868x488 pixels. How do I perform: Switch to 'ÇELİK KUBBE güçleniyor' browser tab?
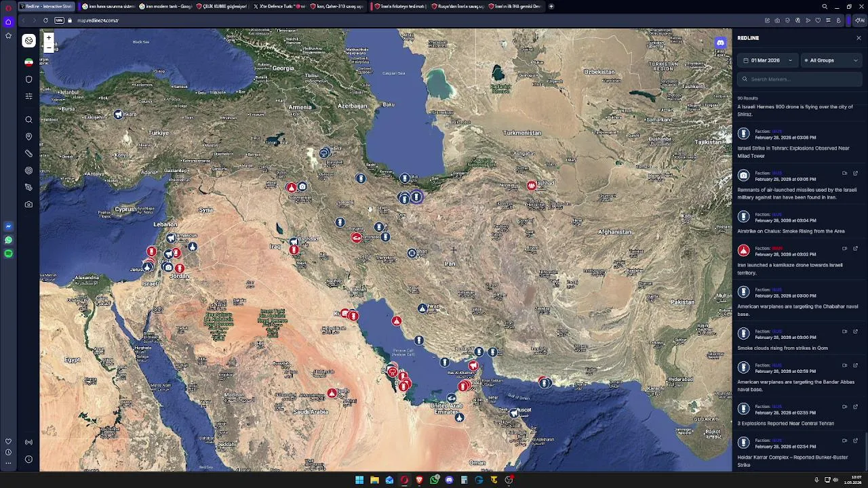click(222, 6)
